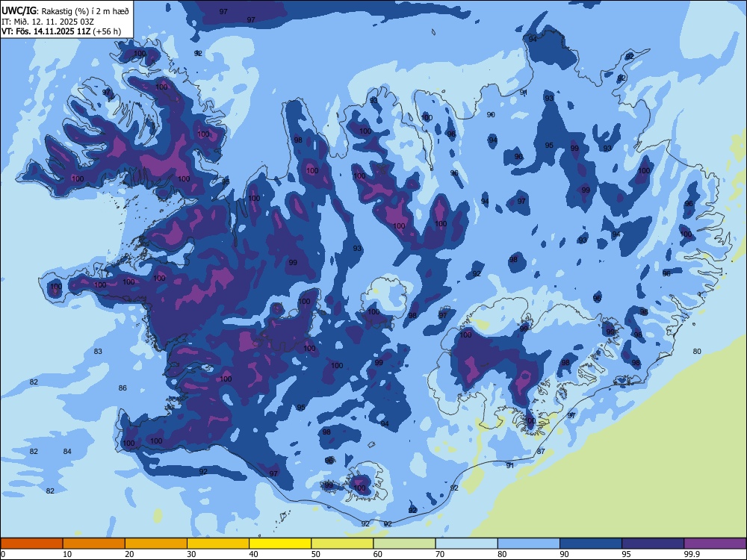Viewport: 747px width, 560px height.
Task: Click the '84' humidity value on the map
Action: tap(67, 452)
